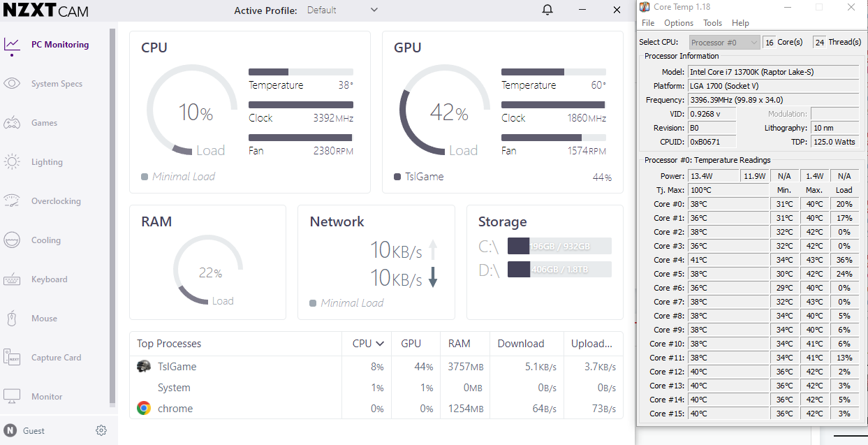Click the C:\ storage usage bar
Image resolution: width=868 pixels, height=445 pixels.
click(x=559, y=247)
